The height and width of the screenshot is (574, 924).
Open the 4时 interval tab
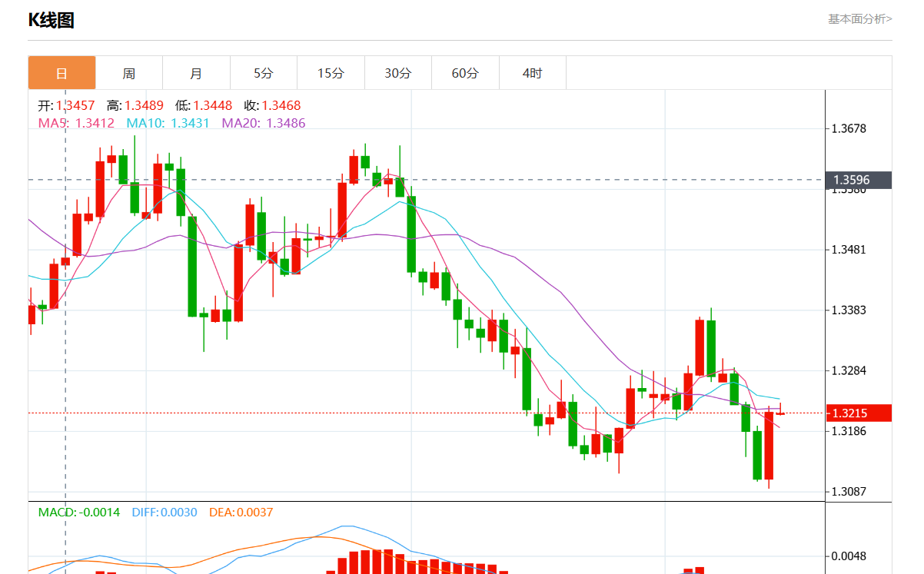tap(532, 73)
